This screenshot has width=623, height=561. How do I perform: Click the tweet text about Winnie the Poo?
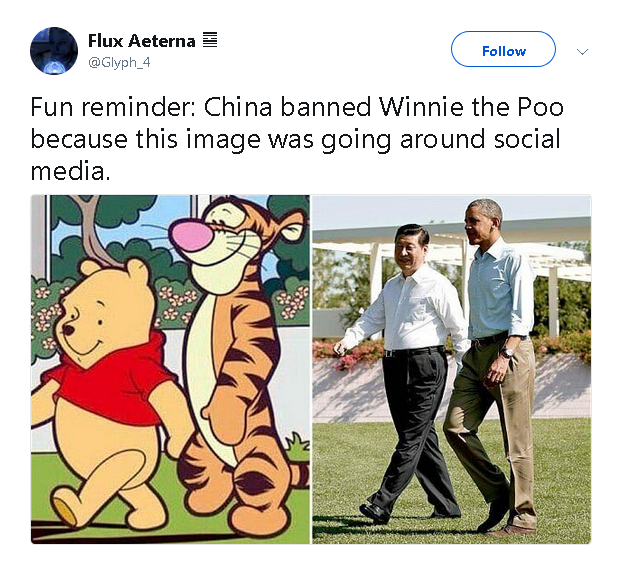297,139
